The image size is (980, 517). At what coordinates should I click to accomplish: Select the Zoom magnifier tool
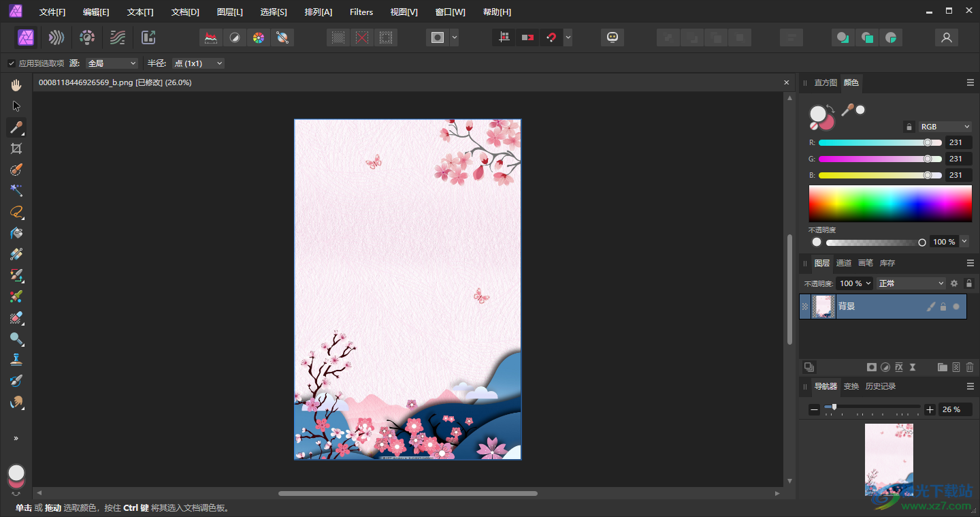[16, 339]
